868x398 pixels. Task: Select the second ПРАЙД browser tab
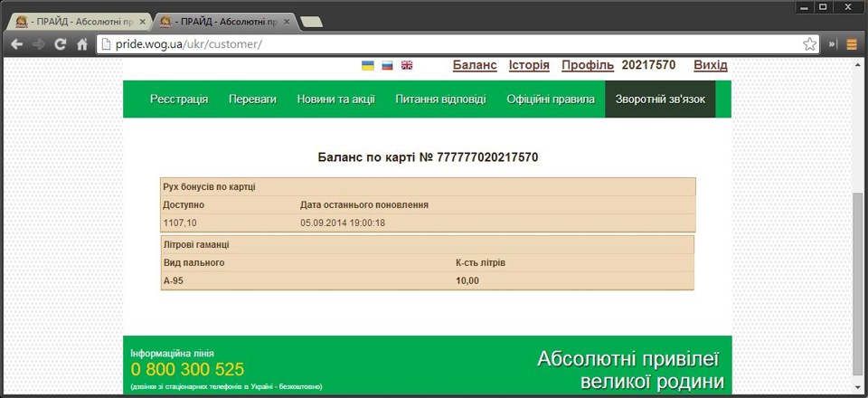[225, 22]
